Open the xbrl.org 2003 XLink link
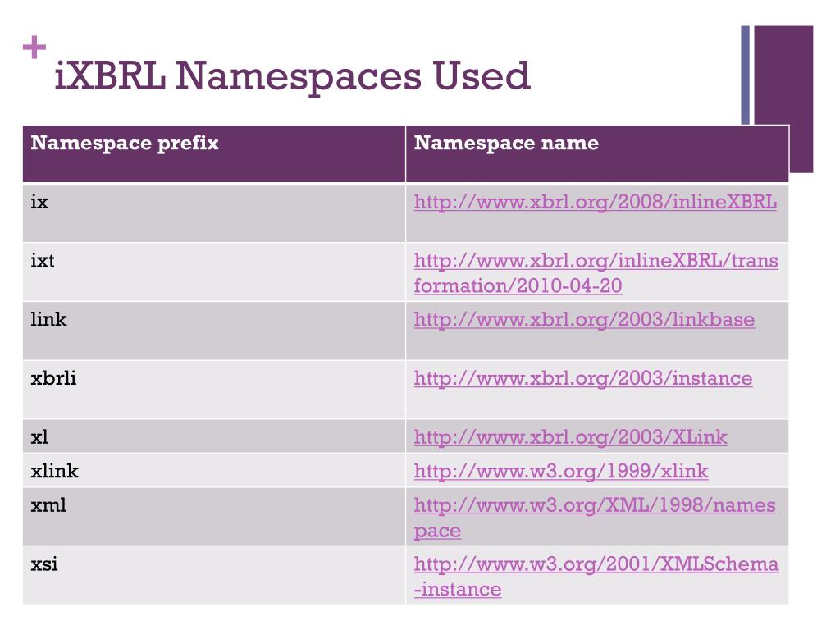 click(571, 437)
